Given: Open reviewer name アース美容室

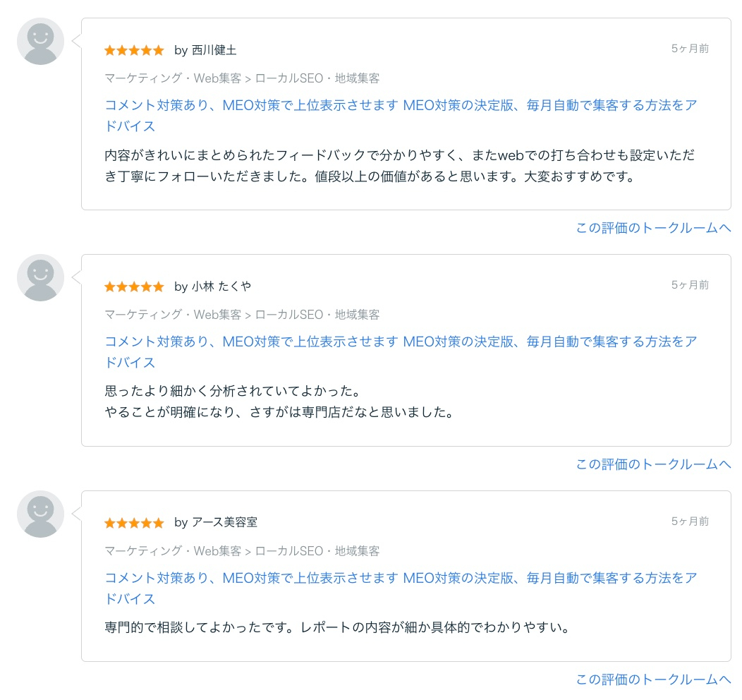Looking at the screenshot, I should (226, 523).
